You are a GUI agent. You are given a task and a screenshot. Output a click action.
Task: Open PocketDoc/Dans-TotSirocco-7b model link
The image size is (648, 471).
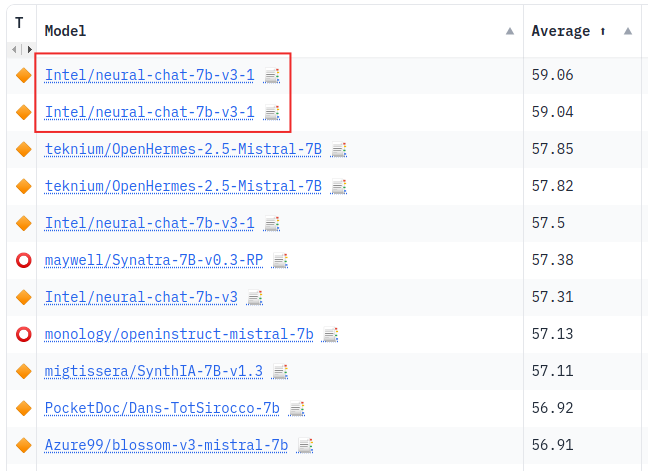(162, 408)
